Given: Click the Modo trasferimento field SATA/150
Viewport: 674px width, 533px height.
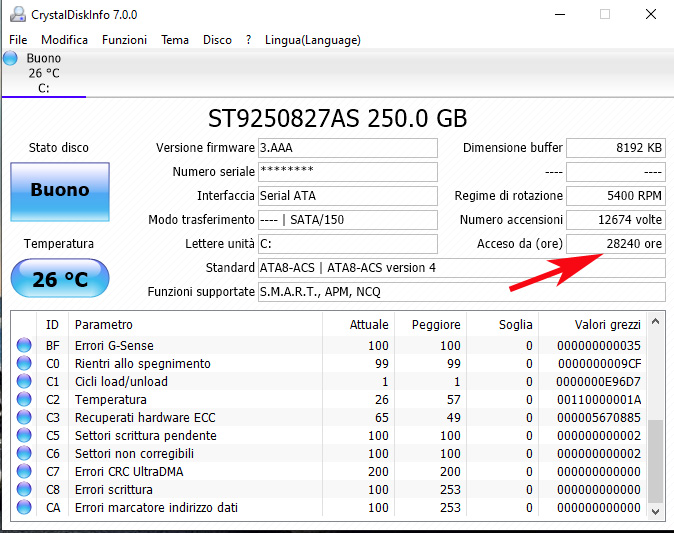Looking at the screenshot, I should tap(347, 220).
